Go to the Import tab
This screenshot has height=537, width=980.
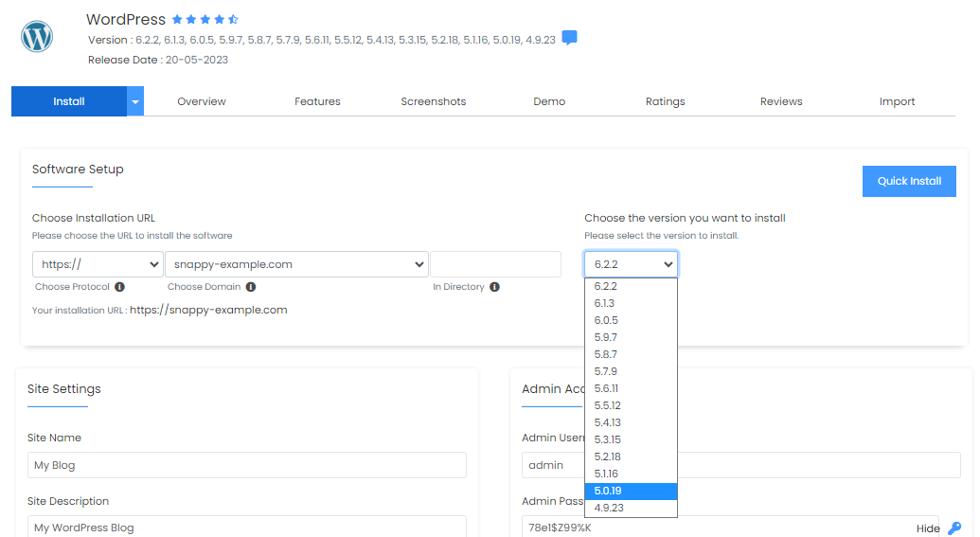click(897, 101)
